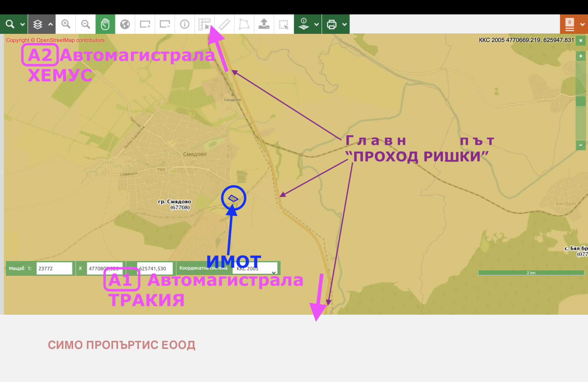
Task: Toggle the scale-measure tool with ruler icon
Action: (204, 24)
